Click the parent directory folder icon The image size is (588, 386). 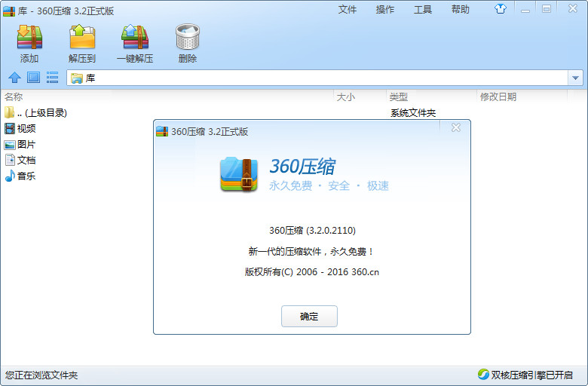10,112
